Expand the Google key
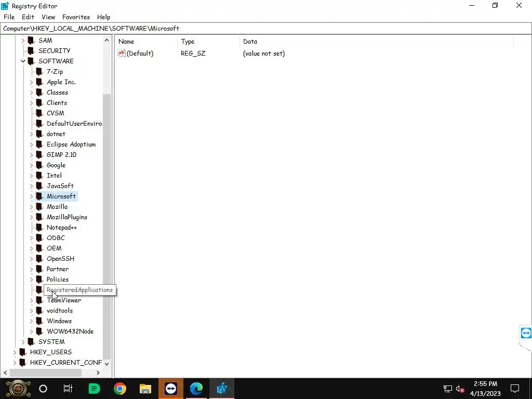Viewport: 532px width, 399px height. pyautogui.click(x=32, y=165)
